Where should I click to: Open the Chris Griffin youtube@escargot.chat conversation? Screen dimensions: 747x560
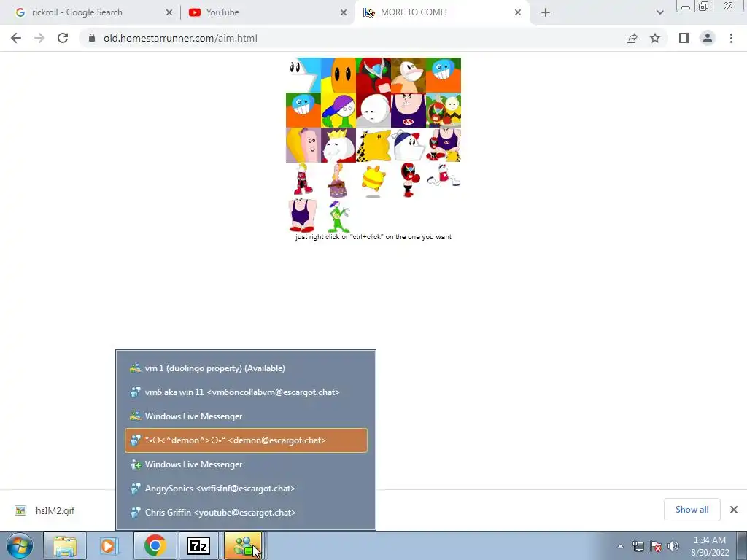tap(246, 513)
